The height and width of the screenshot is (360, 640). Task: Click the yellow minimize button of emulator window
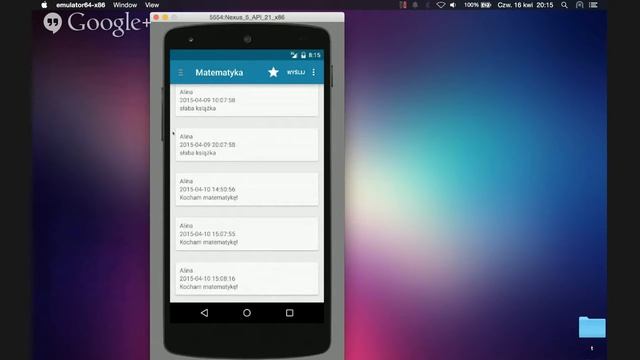pyautogui.click(x=165, y=17)
